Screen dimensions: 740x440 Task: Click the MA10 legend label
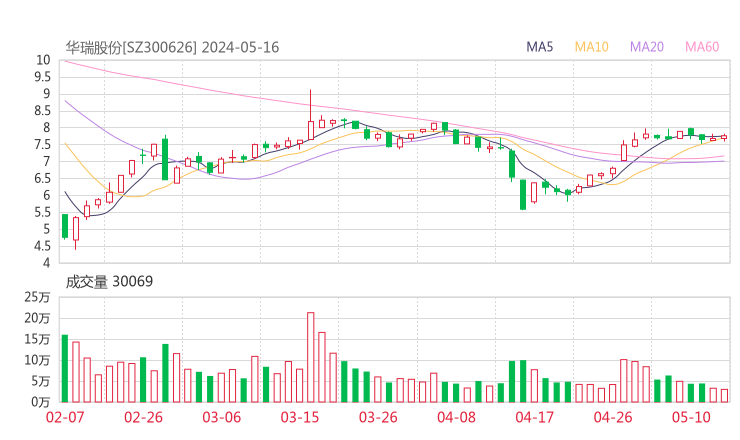click(591, 47)
